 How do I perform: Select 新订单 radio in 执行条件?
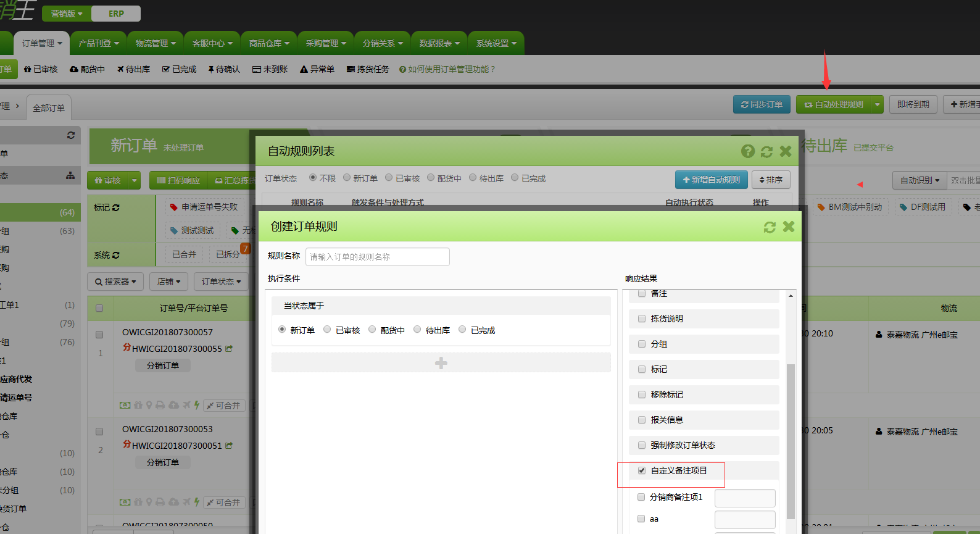282,330
